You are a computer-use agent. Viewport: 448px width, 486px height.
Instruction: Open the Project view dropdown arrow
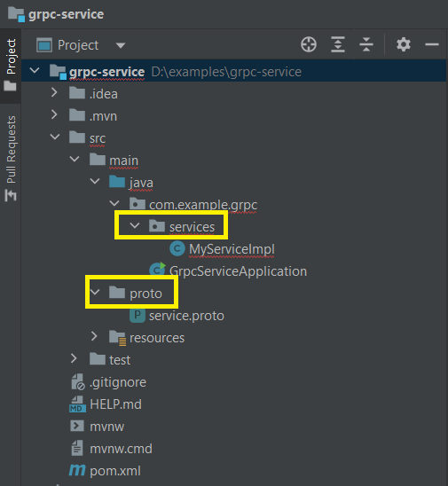click(x=121, y=45)
